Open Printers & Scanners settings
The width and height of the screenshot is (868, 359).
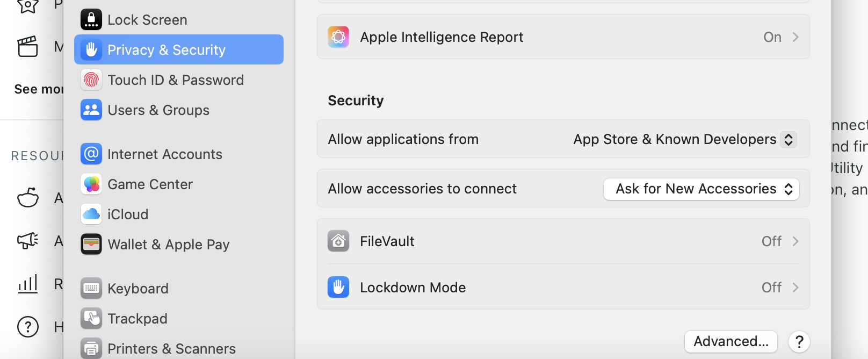(x=171, y=349)
